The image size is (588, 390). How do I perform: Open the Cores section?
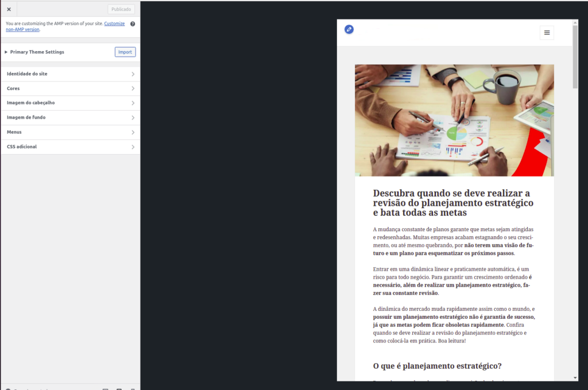71,89
